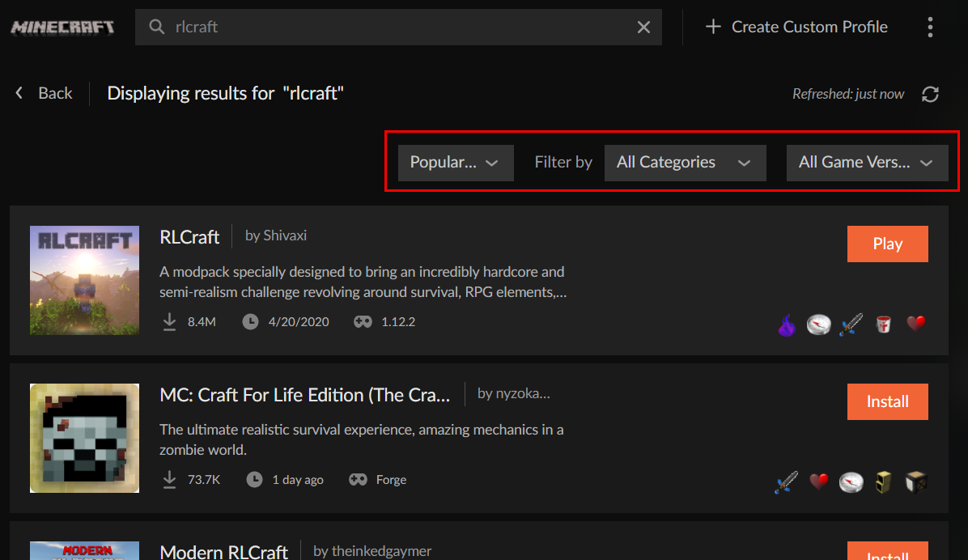Image resolution: width=968 pixels, height=560 pixels.
Task: Click the 1 day ago text
Action: coord(298,480)
